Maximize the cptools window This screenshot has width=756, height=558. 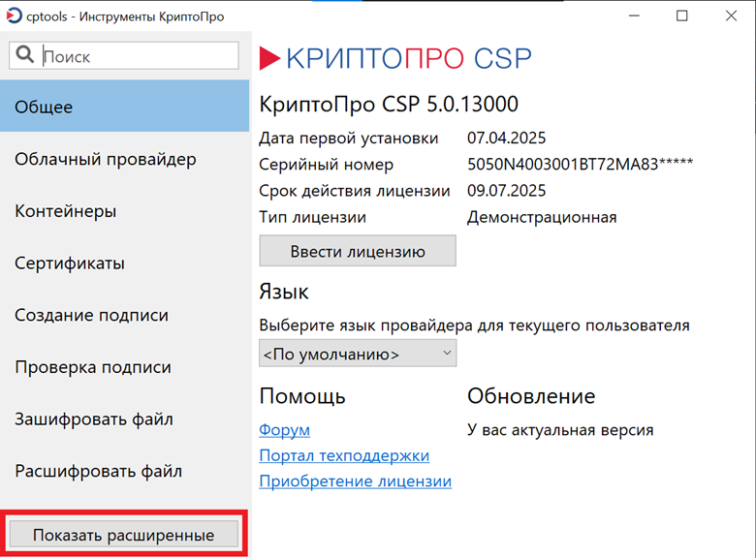tap(681, 15)
